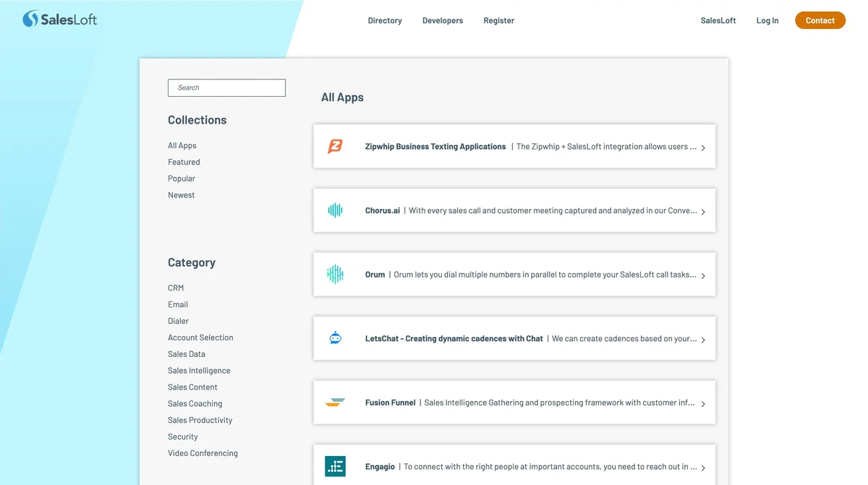Click the Engagio app icon
Viewport: 868px width, 485px height.
pos(335,466)
